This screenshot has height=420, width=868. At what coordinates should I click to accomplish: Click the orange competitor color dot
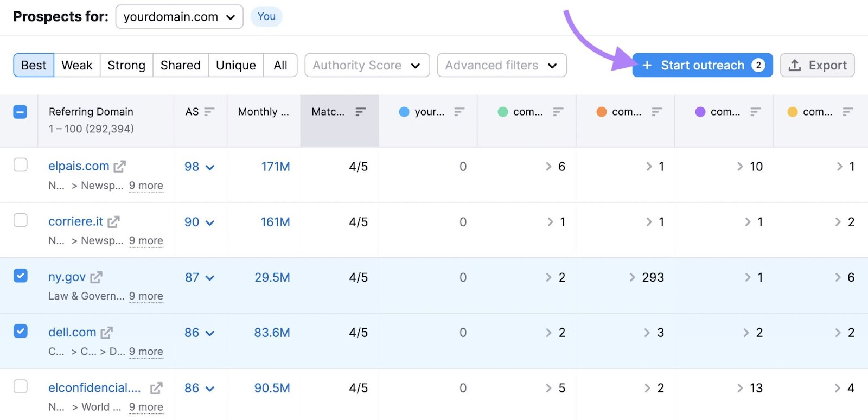(x=601, y=112)
